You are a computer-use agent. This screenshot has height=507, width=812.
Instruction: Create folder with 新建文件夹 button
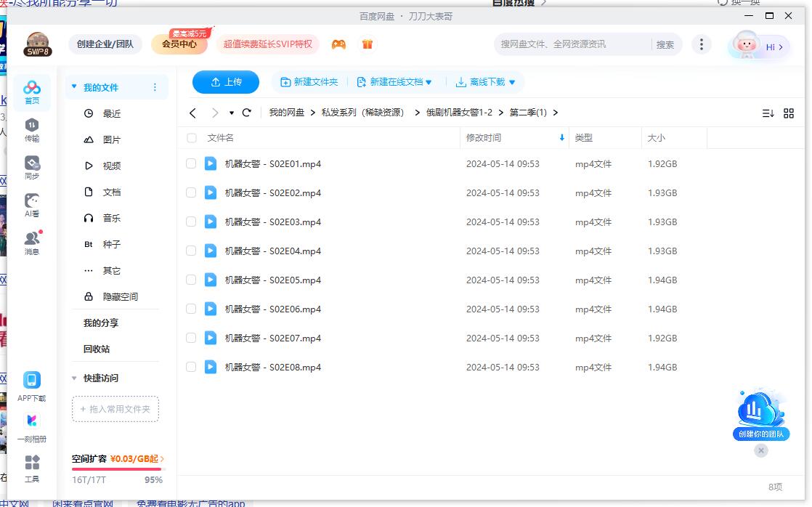click(x=310, y=82)
